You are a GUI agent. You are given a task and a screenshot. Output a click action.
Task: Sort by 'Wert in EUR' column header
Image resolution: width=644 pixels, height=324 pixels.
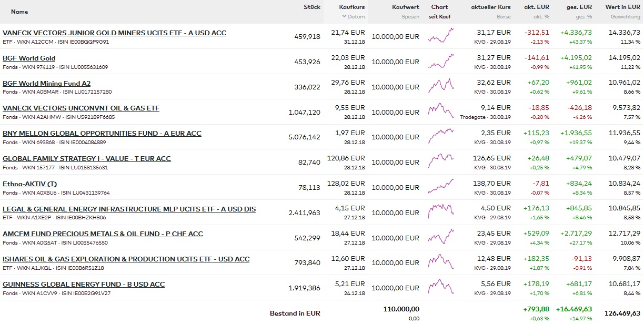(622, 7)
